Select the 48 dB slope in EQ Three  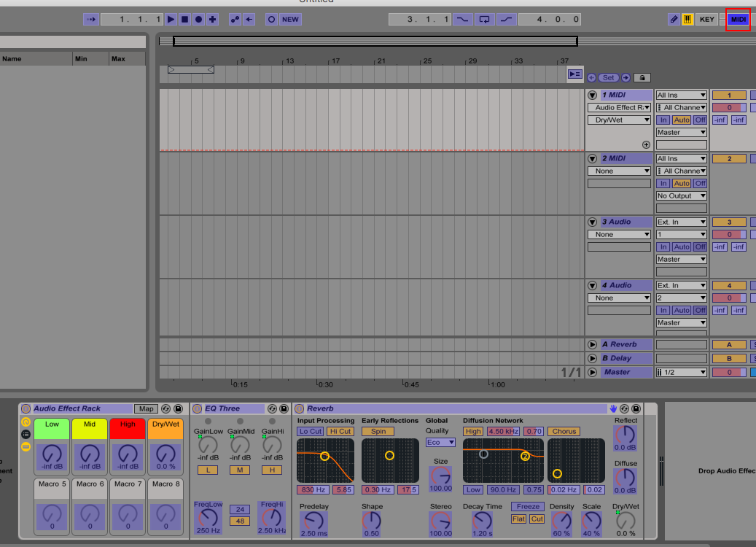coord(240,521)
